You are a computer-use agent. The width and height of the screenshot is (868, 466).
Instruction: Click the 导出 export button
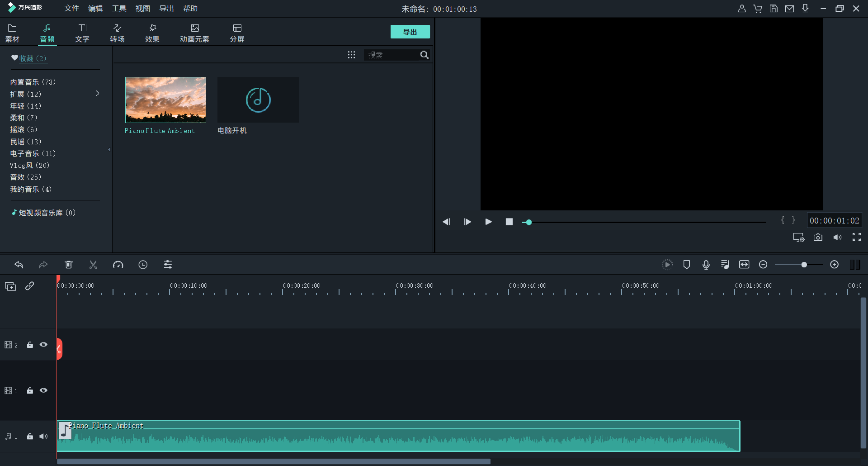pos(410,32)
